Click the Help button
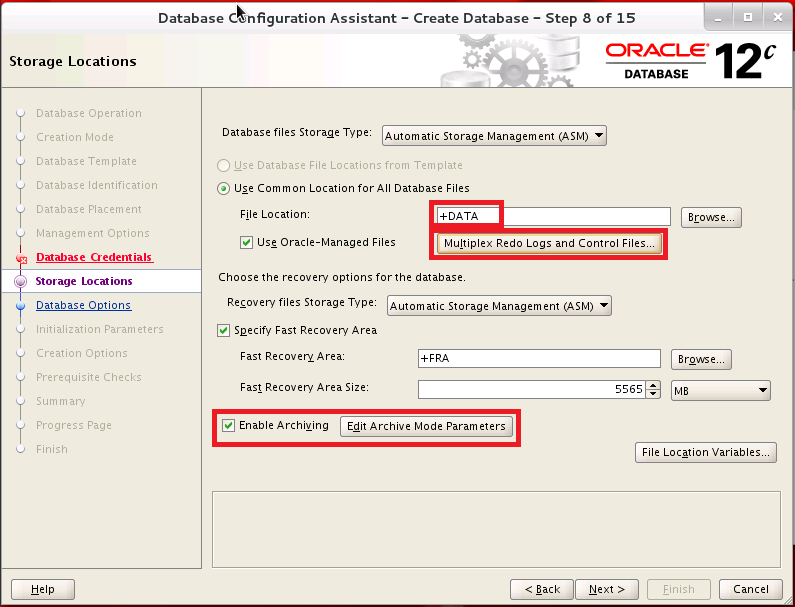 43,589
